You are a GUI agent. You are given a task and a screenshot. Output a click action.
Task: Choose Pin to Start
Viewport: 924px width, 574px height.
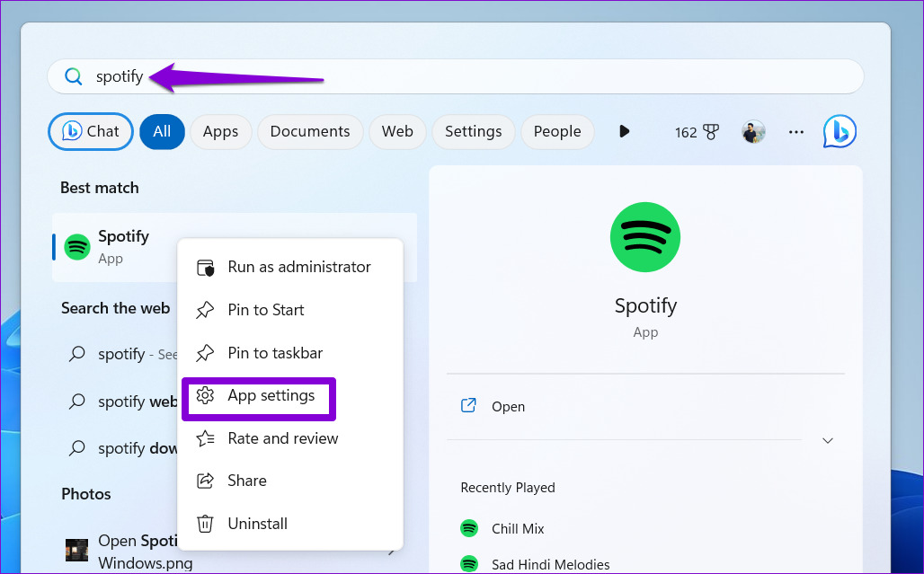click(290, 310)
